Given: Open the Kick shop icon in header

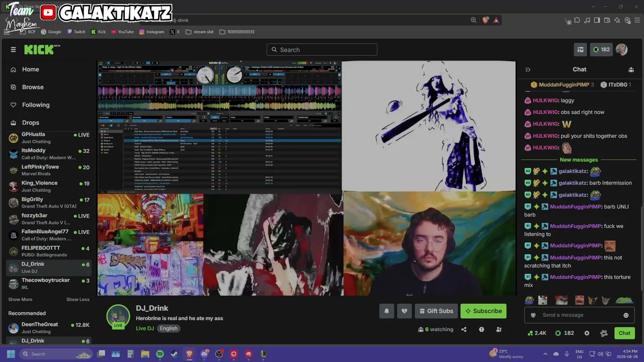Looking at the screenshot, I should coord(580,49).
